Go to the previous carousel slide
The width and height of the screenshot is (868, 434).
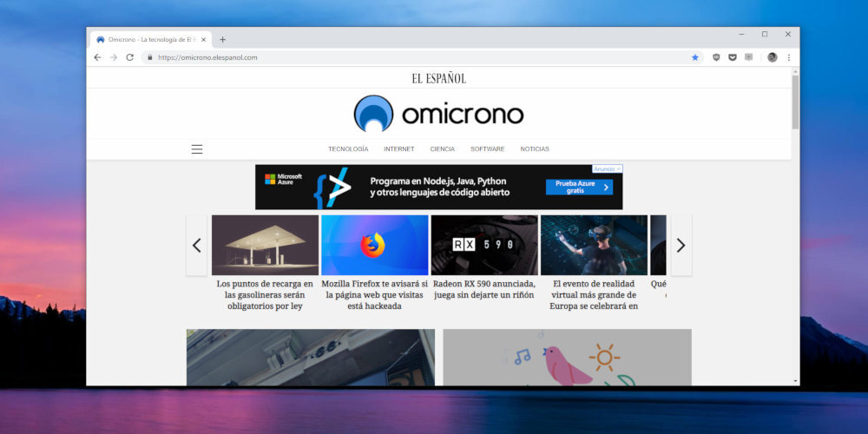196,246
